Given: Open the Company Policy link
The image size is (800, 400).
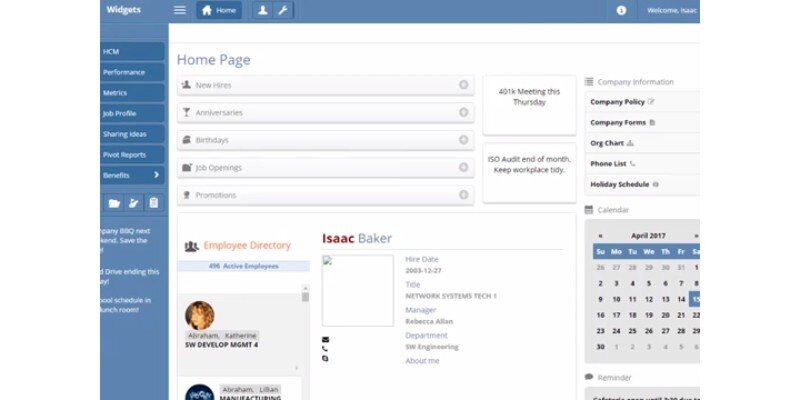Looking at the screenshot, I should coord(618,102).
